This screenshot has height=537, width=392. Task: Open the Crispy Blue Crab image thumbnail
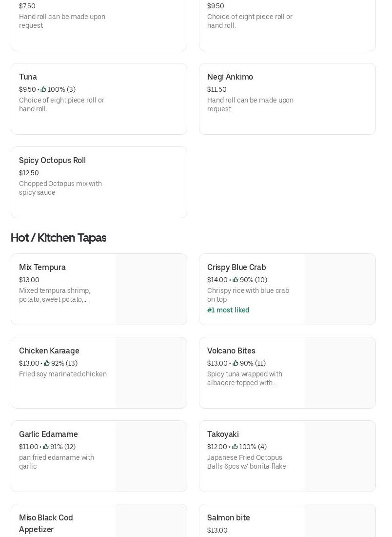(340, 289)
